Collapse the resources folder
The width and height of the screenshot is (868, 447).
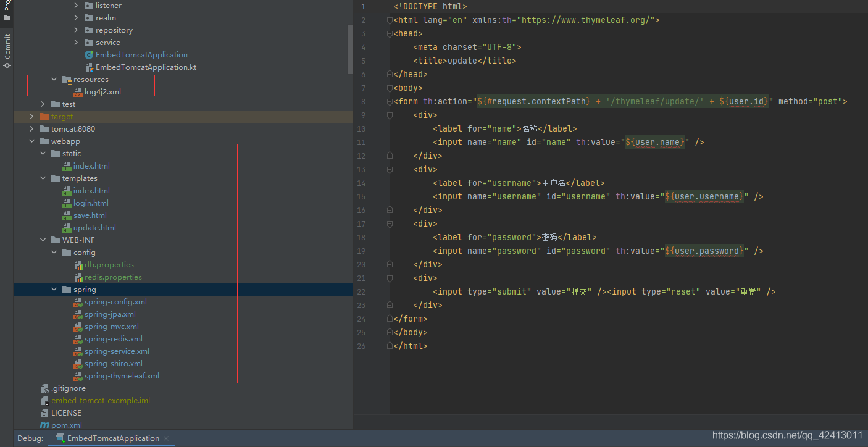click(54, 80)
